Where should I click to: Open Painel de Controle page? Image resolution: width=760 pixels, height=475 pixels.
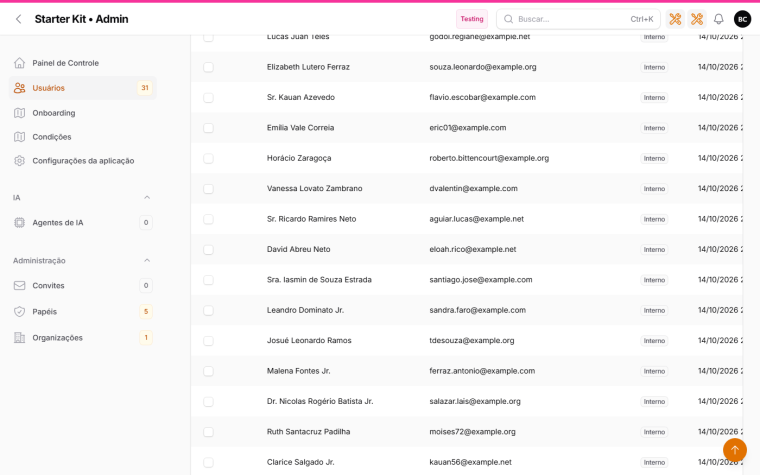click(82, 63)
